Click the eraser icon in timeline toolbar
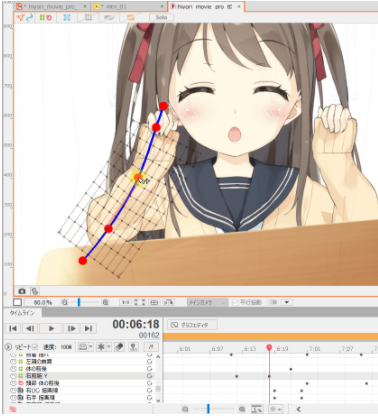Image resolution: width=378 pixels, height=416 pixels. click(x=119, y=347)
